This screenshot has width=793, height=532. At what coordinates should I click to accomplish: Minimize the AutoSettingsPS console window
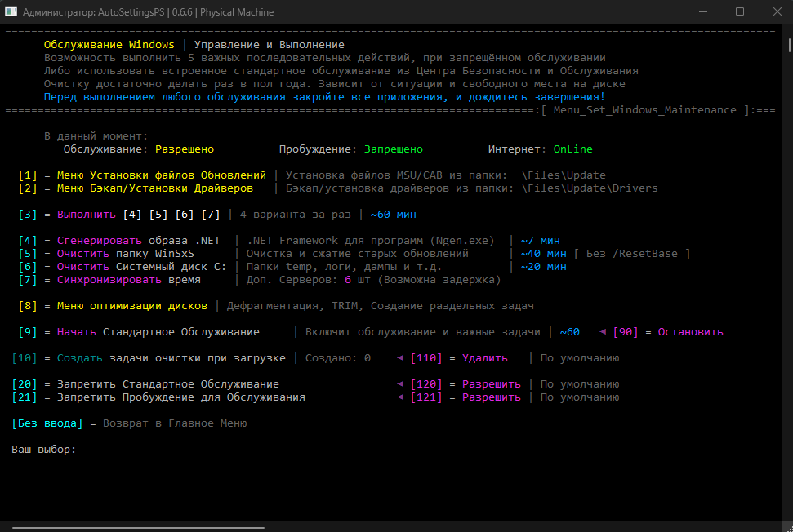point(702,12)
